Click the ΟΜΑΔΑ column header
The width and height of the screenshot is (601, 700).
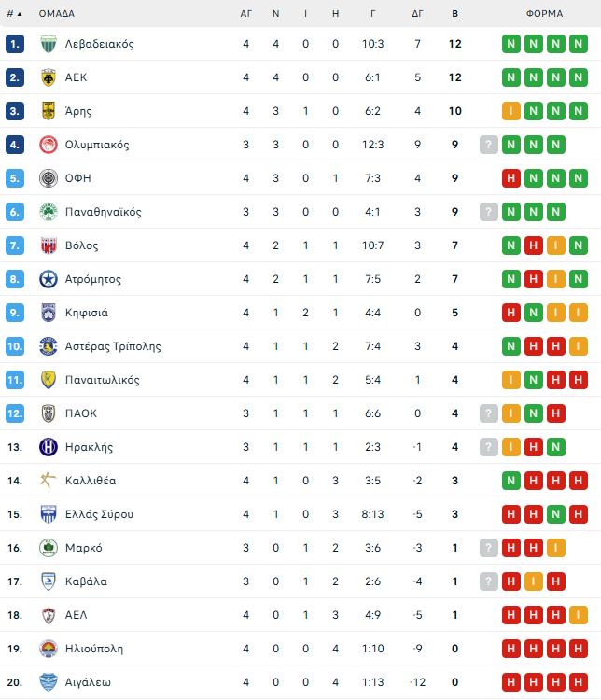pyautogui.click(x=57, y=14)
